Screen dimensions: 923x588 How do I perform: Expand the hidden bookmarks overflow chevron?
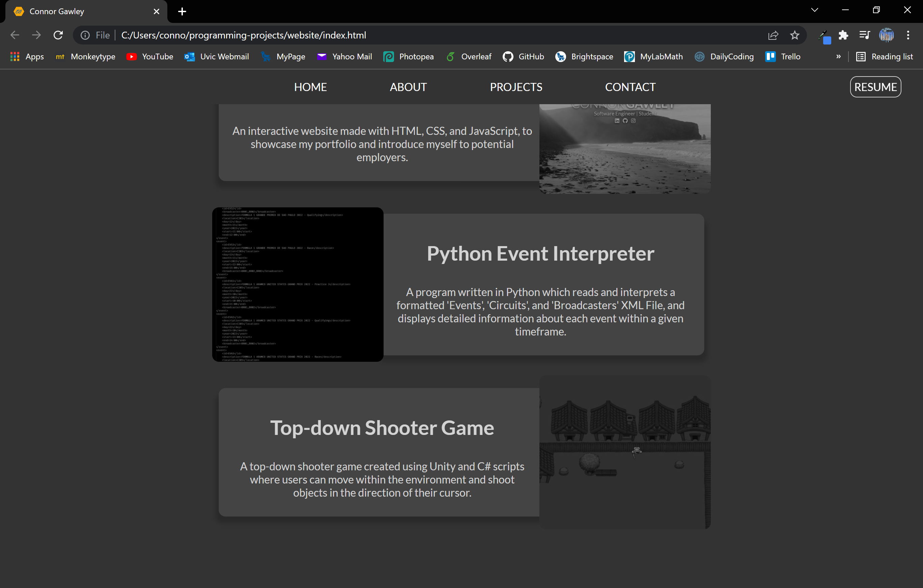(x=838, y=57)
